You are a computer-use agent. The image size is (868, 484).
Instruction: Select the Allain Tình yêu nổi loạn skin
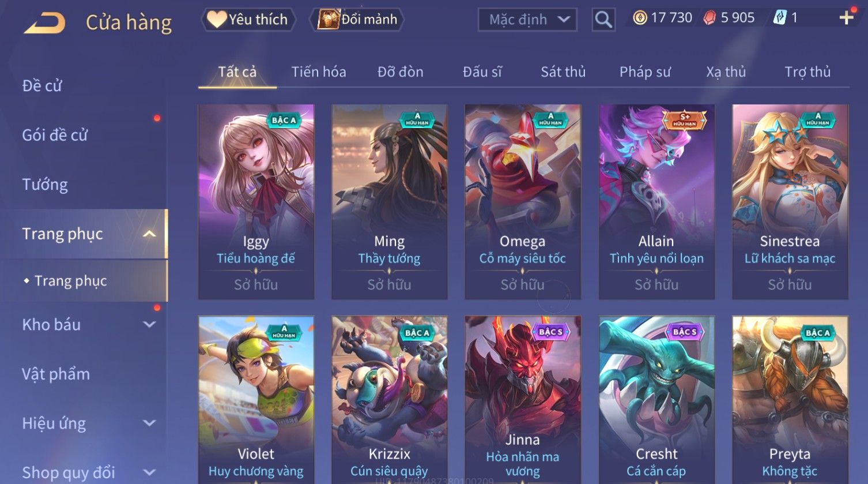click(656, 202)
